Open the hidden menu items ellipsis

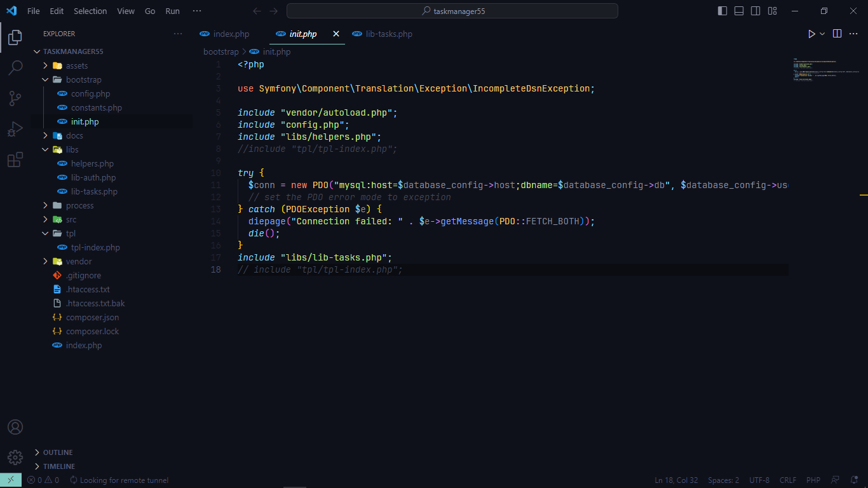tap(197, 11)
